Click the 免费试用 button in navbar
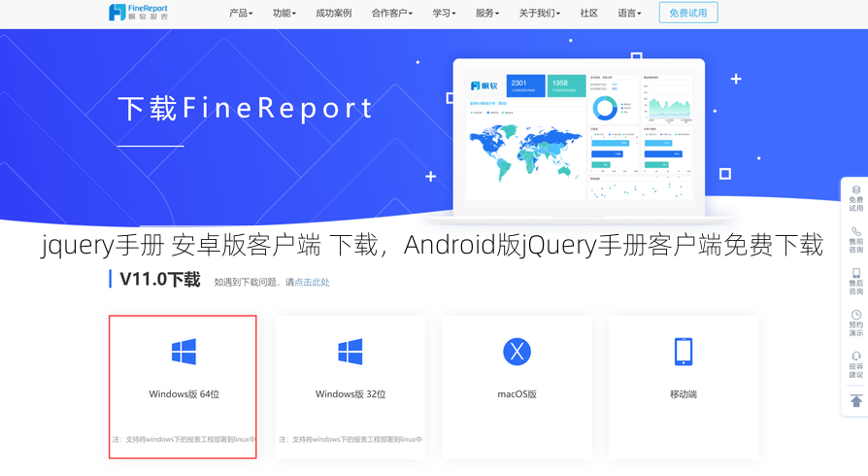The width and height of the screenshot is (868, 476). pos(688,13)
